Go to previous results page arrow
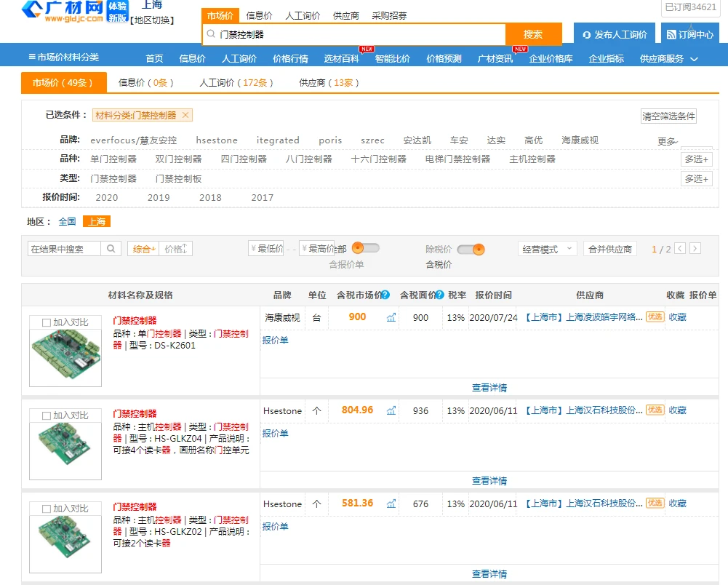The width and height of the screenshot is (728, 585). point(680,249)
